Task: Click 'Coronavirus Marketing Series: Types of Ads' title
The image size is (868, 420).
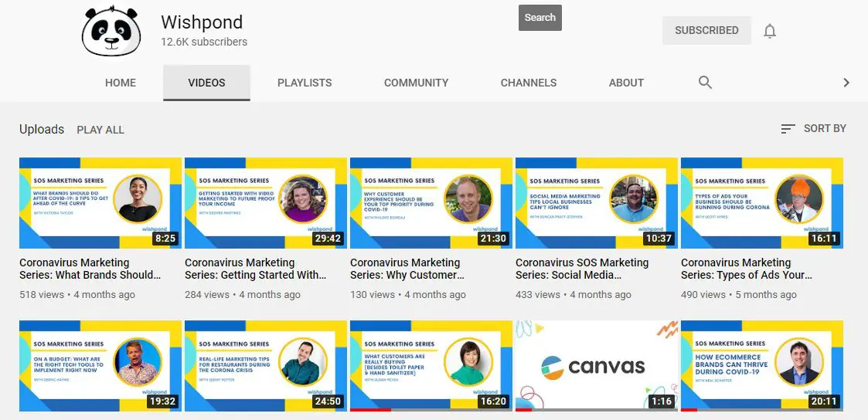Action: click(x=747, y=269)
